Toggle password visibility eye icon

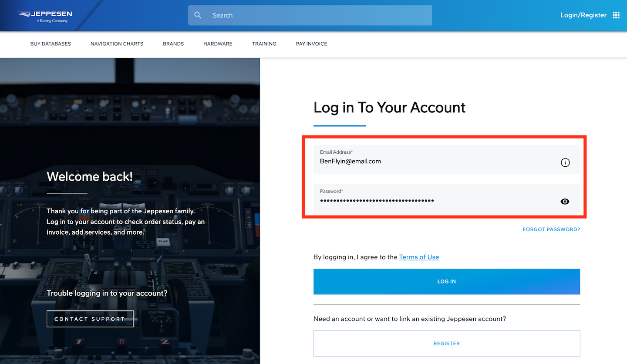(565, 202)
